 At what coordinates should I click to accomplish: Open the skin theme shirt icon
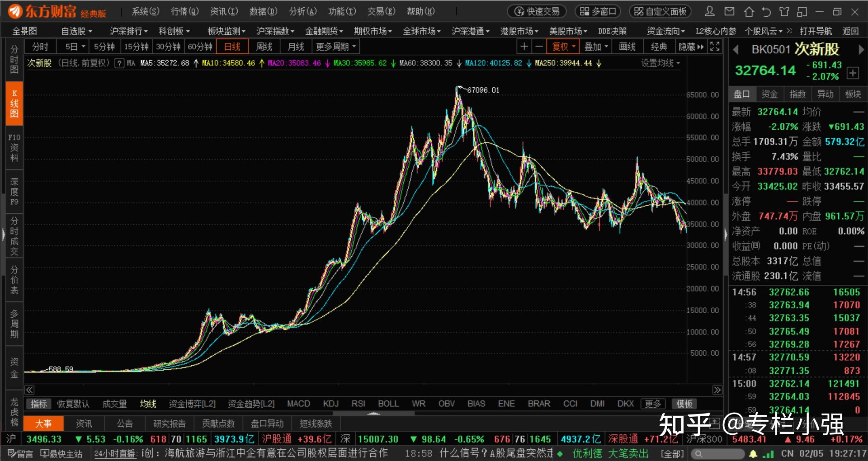[x=784, y=11]
